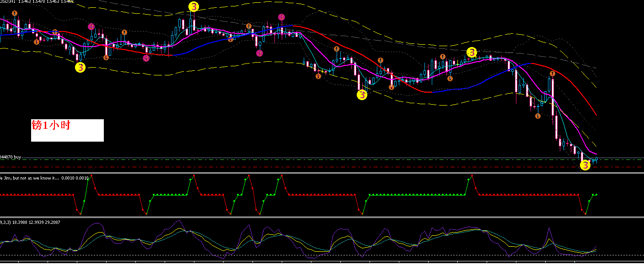Viewport: 644px width, 265px height.
Task: Select the green dashed buy order line
Action: pyautogui.click(x=322, y=160)
